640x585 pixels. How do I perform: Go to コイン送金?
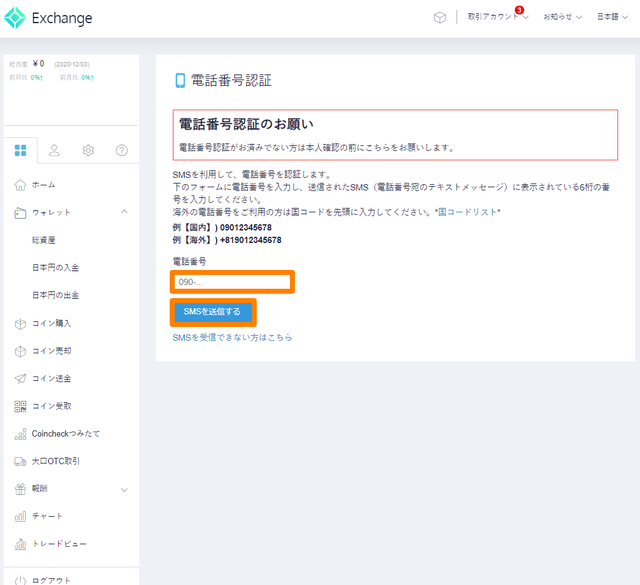coord(51,378)
